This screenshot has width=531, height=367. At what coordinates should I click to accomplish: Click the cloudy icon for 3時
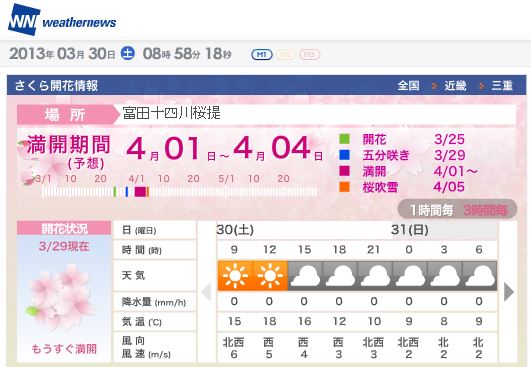click(x=445, y=276)
